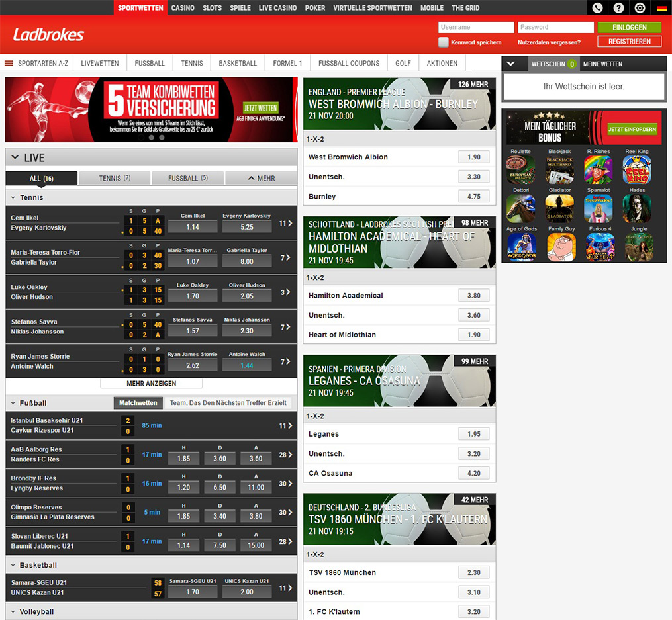Open the LIVE CASINO menu item
This screenshot has width=672, height=620.
coord(277,8)
